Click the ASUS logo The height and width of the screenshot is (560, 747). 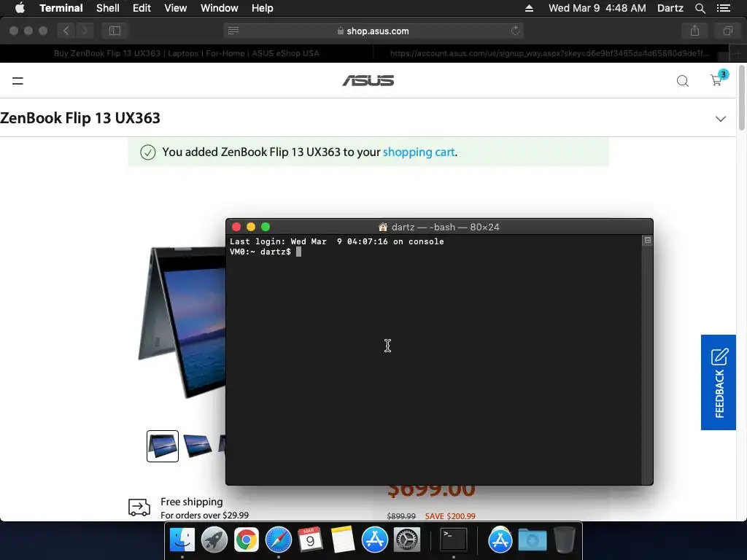click(368, 80)
